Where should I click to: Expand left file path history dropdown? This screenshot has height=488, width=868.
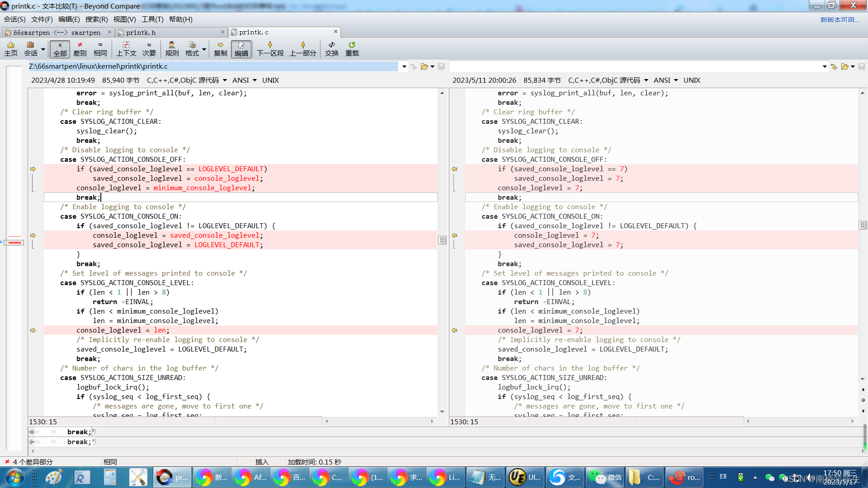[404, 66]
